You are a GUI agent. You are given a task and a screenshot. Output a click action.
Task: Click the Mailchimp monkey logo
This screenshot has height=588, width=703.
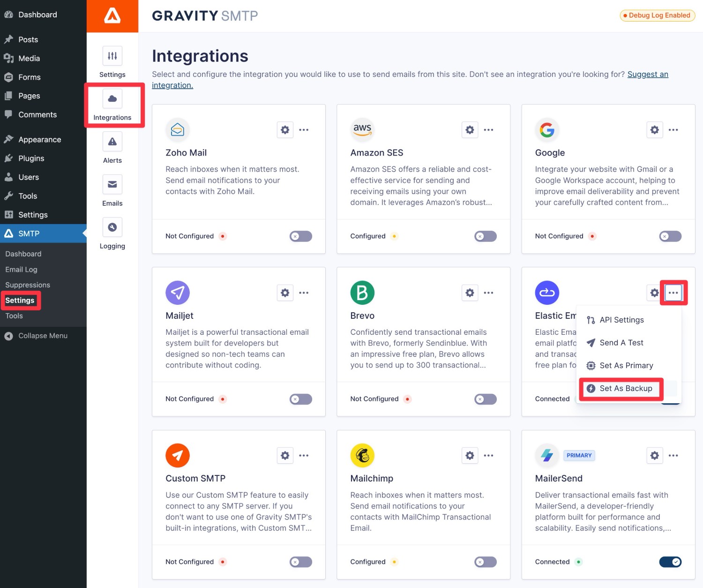(362, 455)
